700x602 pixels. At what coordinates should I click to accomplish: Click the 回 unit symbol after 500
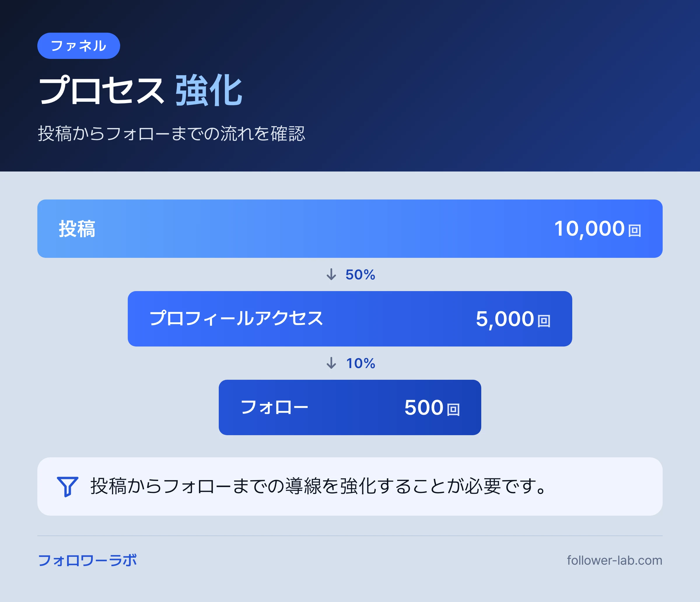[x=453, y=409]
